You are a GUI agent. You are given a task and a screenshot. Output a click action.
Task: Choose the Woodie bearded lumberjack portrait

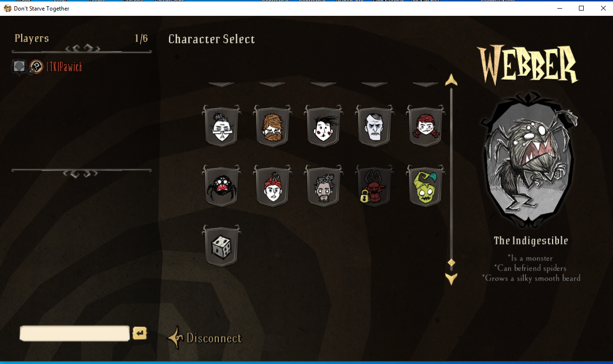[272, 127]
